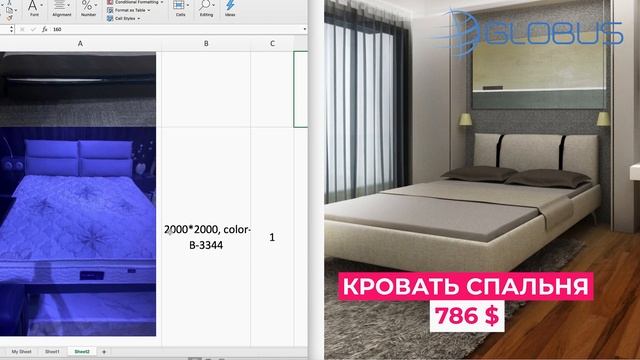The image size is (640, 360).
Task: Expand the Format as Table dropdown arrow
Action: pyautogui.click(x=149, y=10)
